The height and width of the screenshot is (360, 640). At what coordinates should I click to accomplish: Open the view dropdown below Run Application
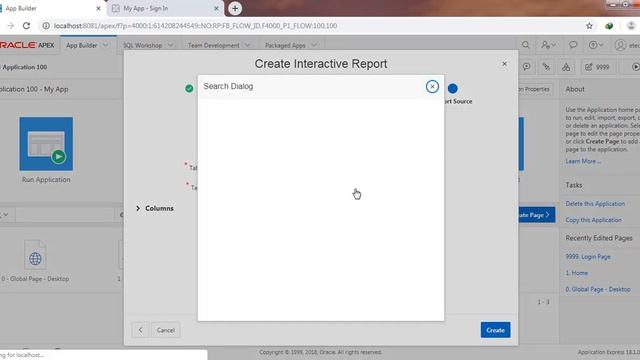pos(4,215)
